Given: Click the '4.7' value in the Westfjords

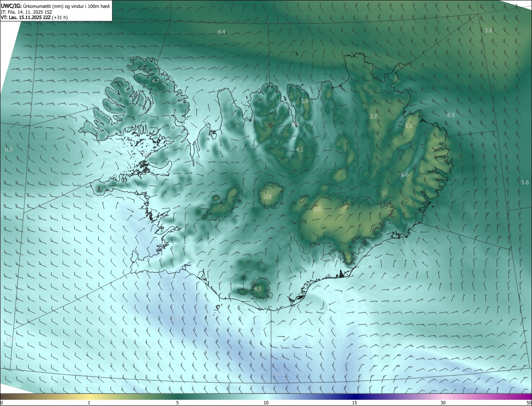Looking at the screenshot, I should tap(155, 81).
